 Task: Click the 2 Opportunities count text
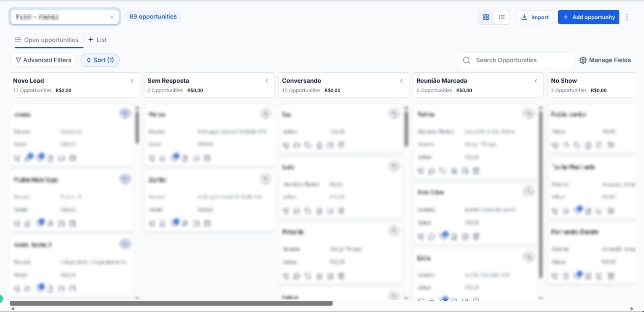(x=165, y=90)
